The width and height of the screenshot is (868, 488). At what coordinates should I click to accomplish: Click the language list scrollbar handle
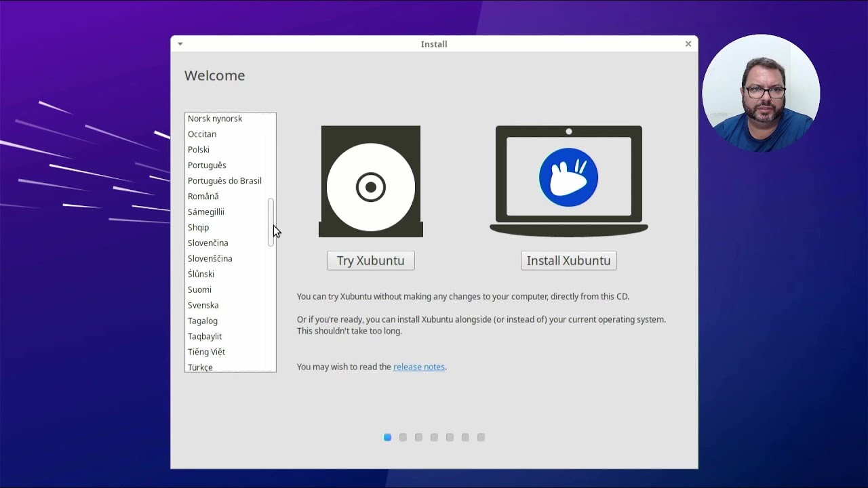[271, 222]
